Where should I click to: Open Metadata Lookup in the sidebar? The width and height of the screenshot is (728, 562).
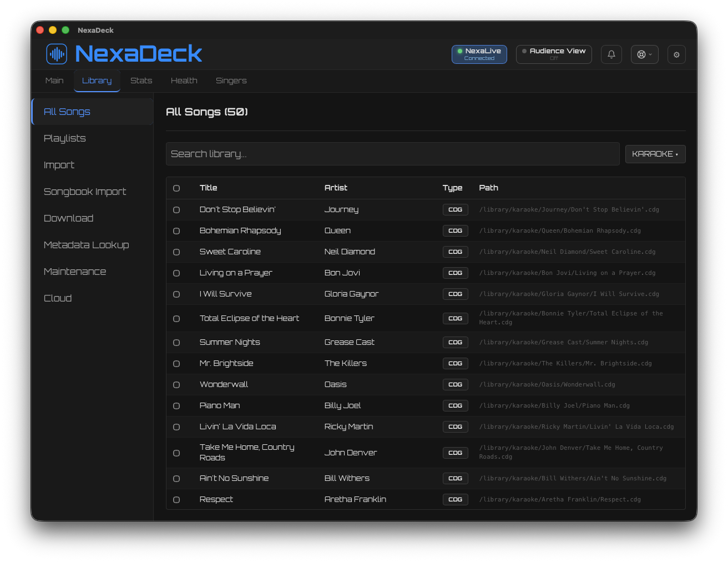click(x=86, y=245)
